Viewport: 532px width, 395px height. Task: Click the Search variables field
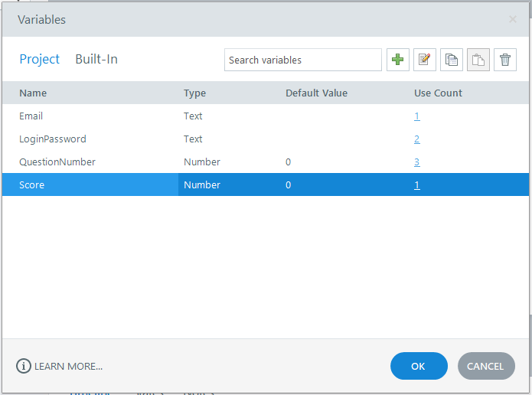[302, 60]
